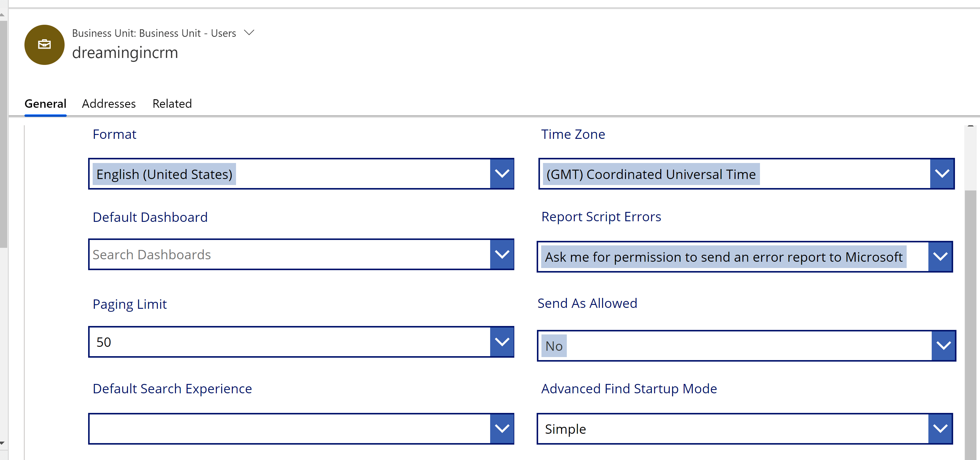
Task: Select the General tab
Action: (x=45, y=104)
